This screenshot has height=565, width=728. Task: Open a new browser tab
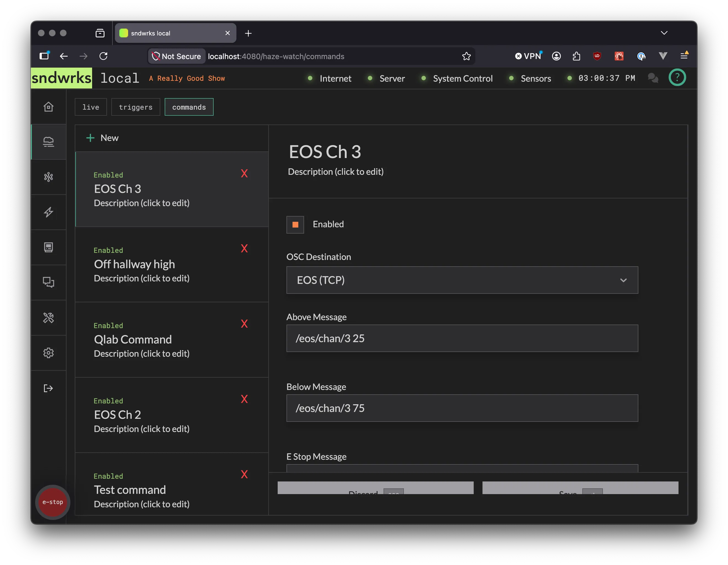point(248,33)
